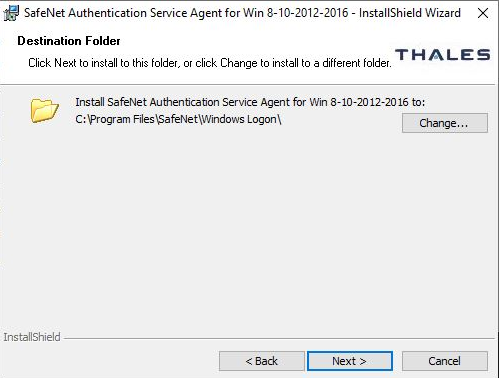Viewport: 499px width, 379px height.
Task: Click the empty gray area below the path
Action: (x=247, y=227)
